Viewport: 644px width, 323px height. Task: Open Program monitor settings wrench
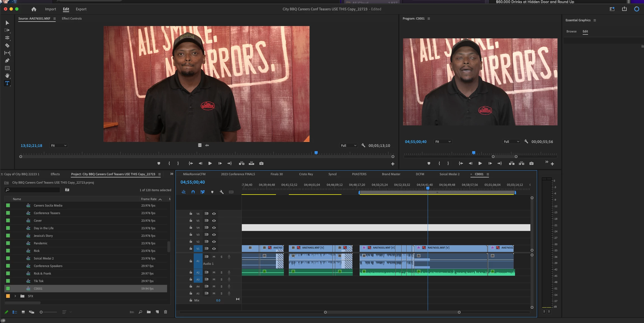tap(526, 142)
